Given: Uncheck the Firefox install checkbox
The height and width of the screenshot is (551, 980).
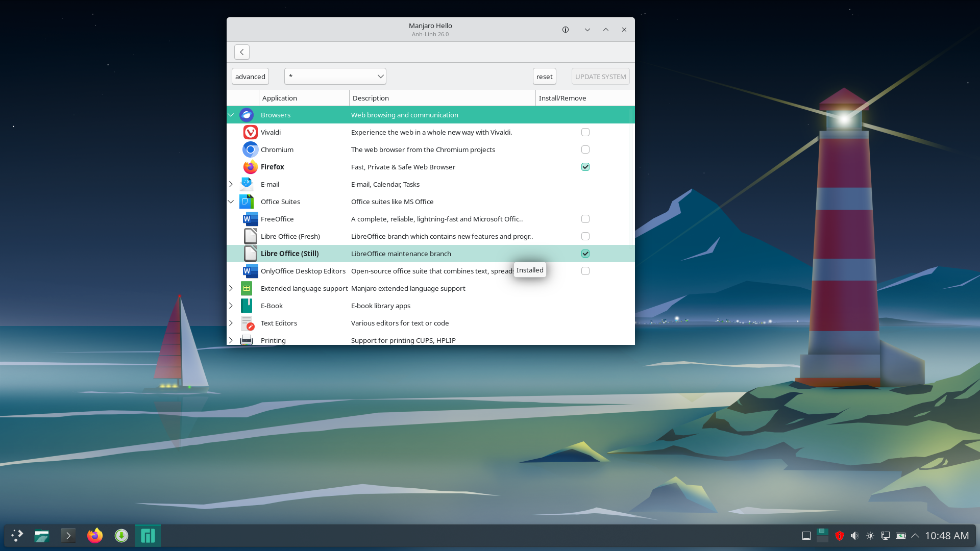Looking at the screenshot, I should [585, 167].
